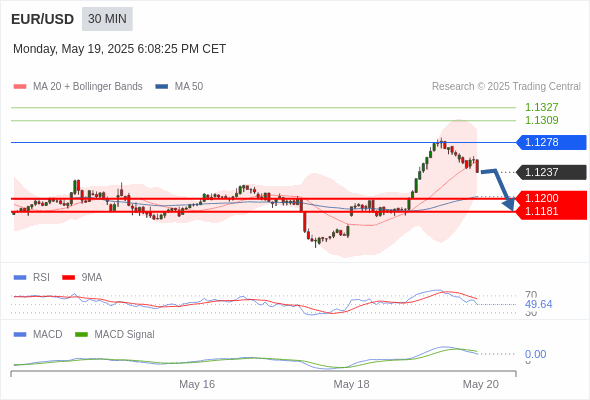Click the black 1.1237 current price tag
This screenshot has width=590, height=400.
[x=551, y=172]
